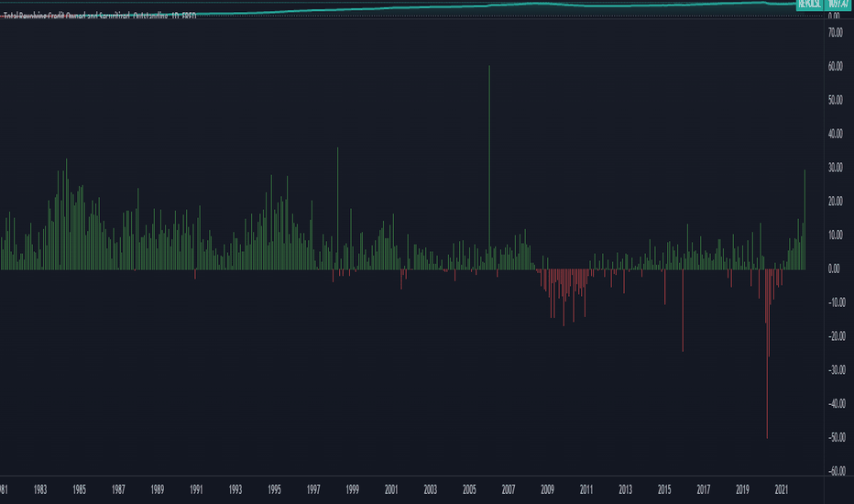Click the long red bar near 2016
Screen dimensions: 854x504
[683, 311]
